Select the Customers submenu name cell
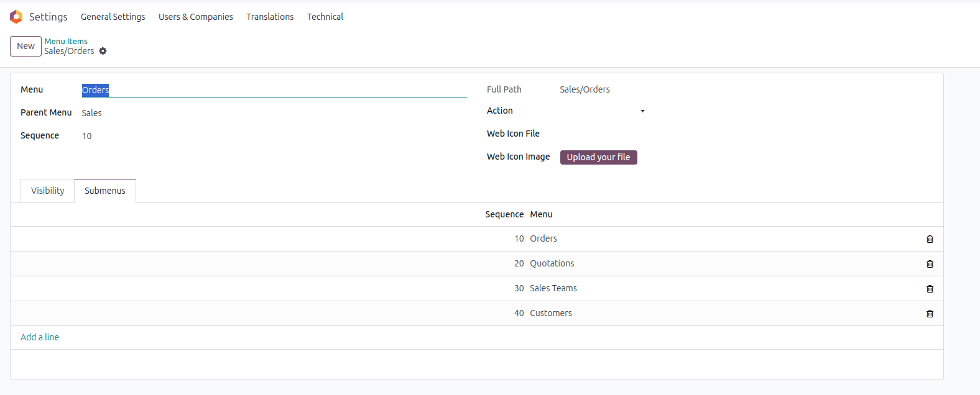Image resolution: width=980 pixels, height=395 pixels. [551, 313]
